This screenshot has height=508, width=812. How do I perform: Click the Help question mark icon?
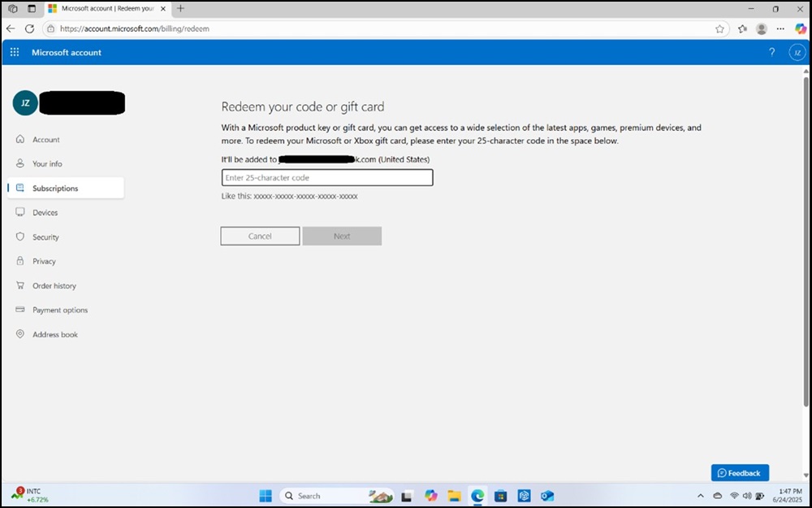pos(771,52)
